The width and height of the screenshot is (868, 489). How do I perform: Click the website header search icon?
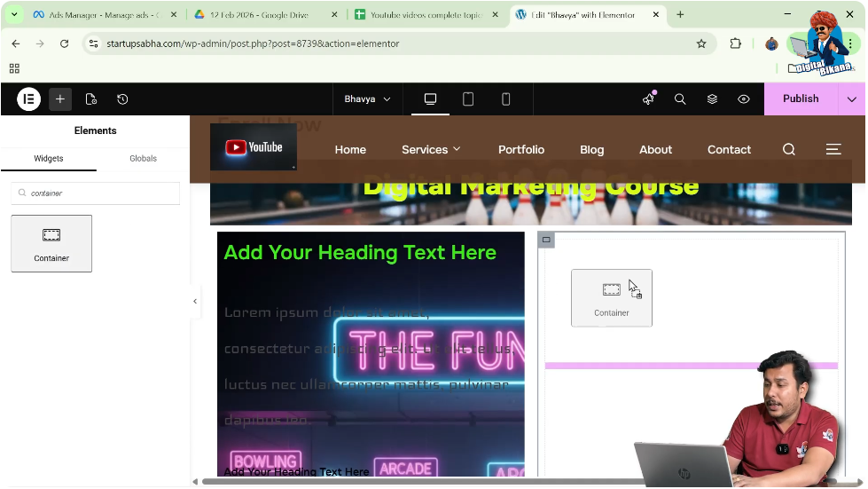789,149
